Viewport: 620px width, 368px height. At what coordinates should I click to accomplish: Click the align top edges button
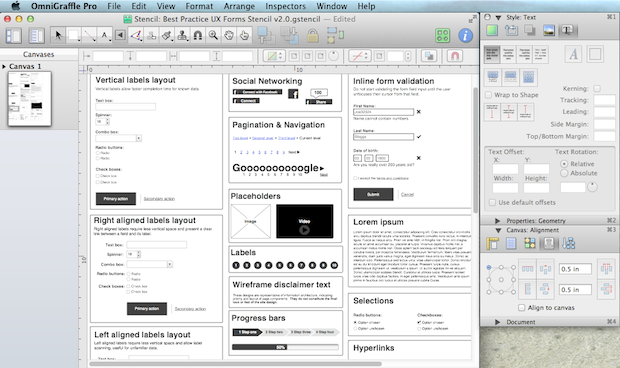click(527, 269)
